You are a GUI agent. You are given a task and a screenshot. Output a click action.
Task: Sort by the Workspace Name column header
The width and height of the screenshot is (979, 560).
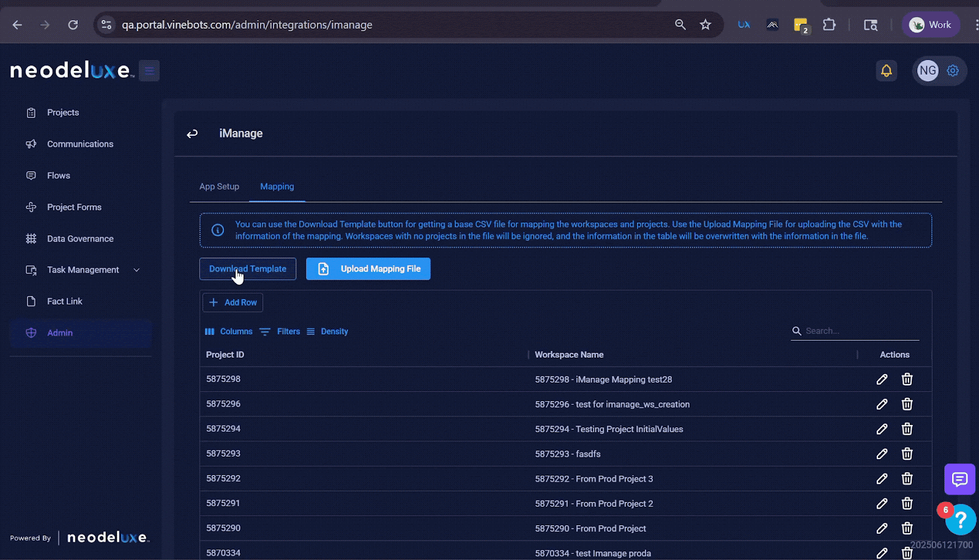[x=569, y=355]
